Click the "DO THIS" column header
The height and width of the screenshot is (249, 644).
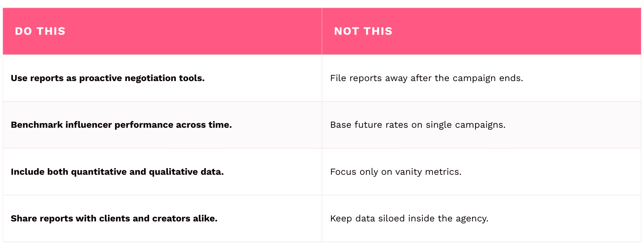tap(40, 31)
